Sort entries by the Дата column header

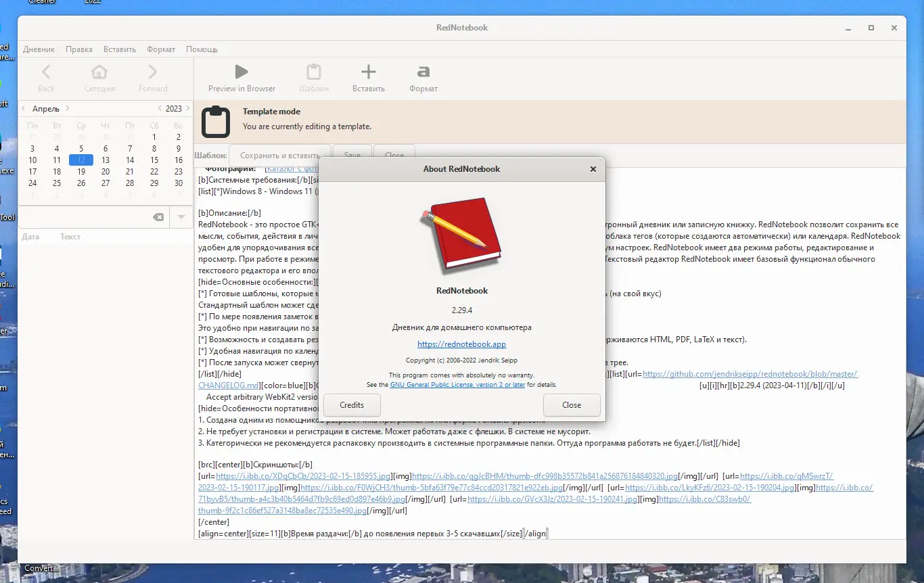coord(30,237)
